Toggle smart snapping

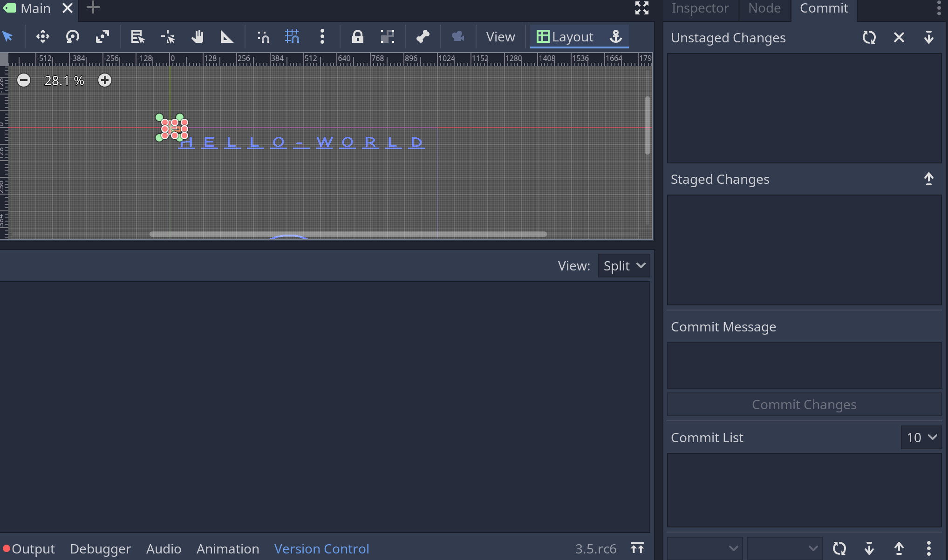(263, 37)
